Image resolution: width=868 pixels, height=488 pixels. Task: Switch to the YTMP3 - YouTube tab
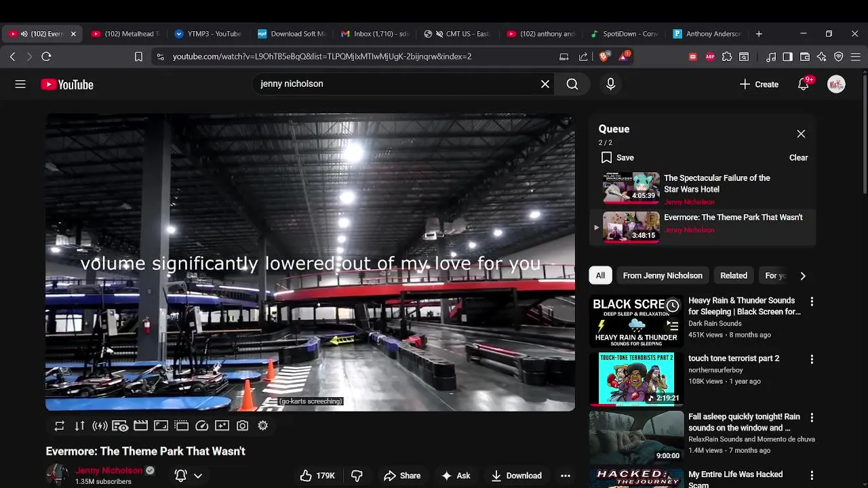click(x=208, y=34)
